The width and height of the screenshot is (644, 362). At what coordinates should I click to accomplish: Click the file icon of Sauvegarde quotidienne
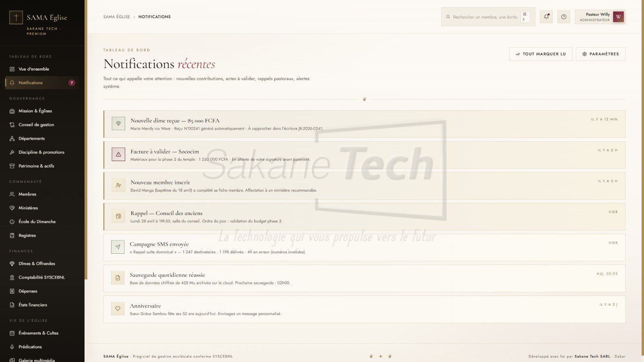(118, 278)
